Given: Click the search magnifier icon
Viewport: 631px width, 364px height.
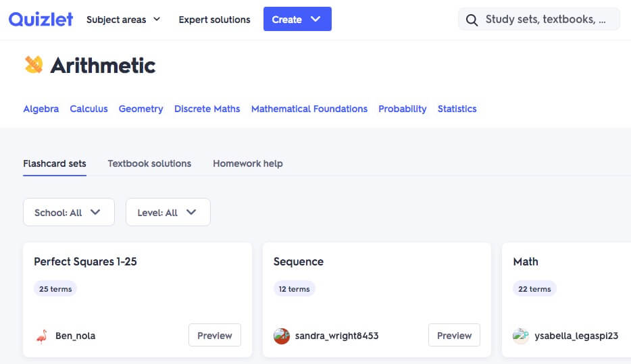Looking at the screenshot, I should 472,20.
